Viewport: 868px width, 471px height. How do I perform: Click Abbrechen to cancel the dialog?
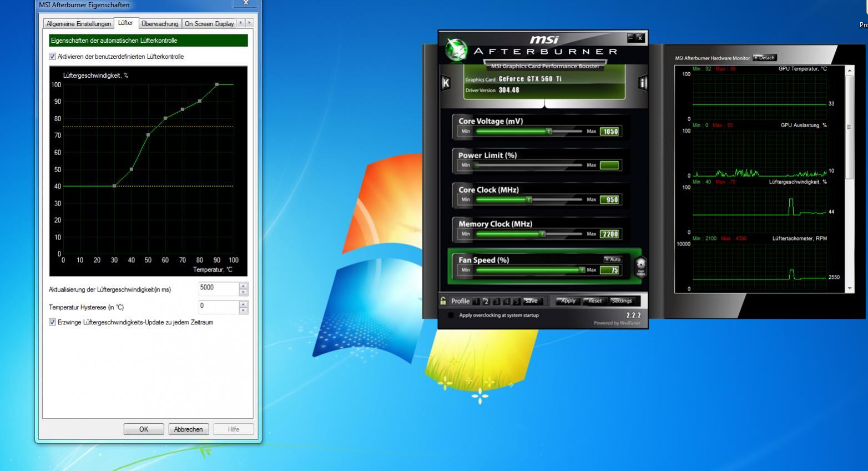(x=189, y=429)
